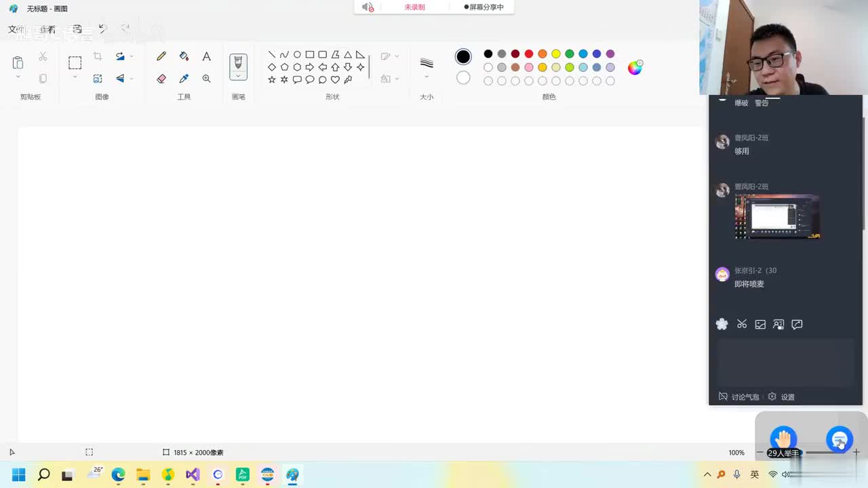Open 设置 in the chat panel
This screenshot has width=868, height=488.
pos(781,396)
